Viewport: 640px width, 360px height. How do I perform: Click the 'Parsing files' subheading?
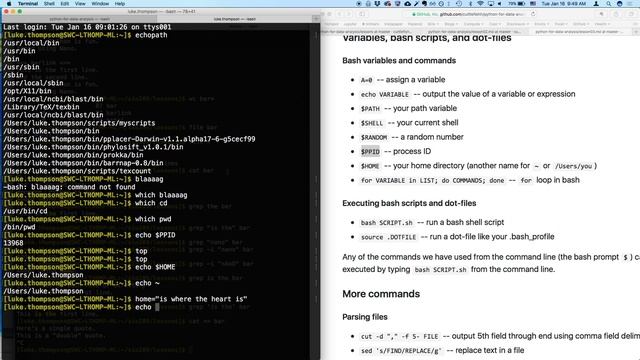pos(364,317)
